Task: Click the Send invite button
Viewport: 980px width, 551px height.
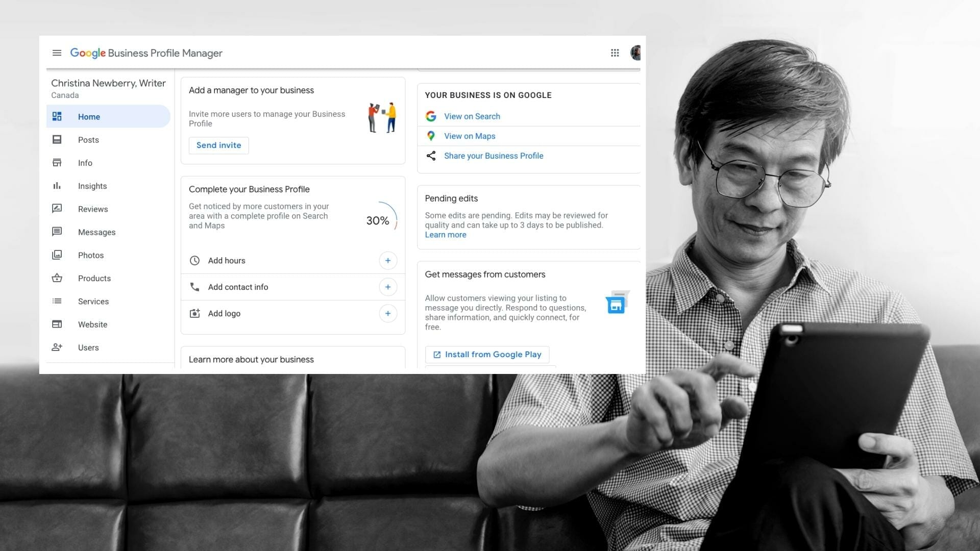Action: pyautogui.click(x=218, y=145)
